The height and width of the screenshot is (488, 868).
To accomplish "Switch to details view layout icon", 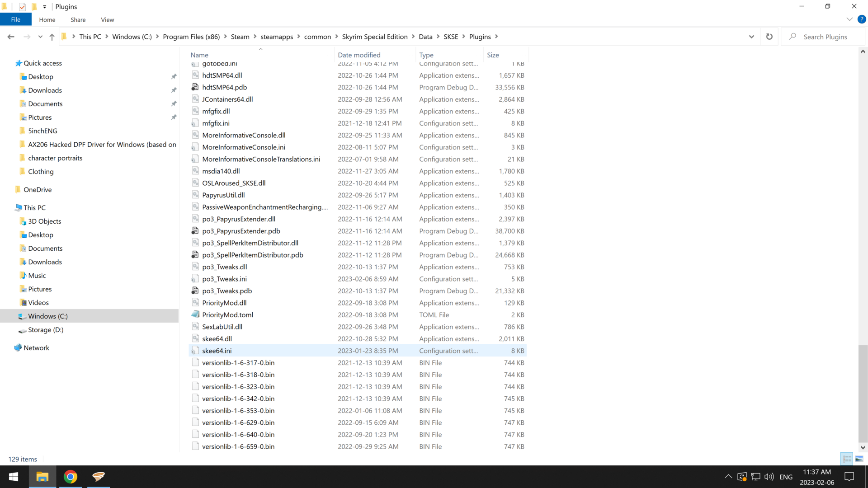I will pyautogui.click(x=847, y=459).
